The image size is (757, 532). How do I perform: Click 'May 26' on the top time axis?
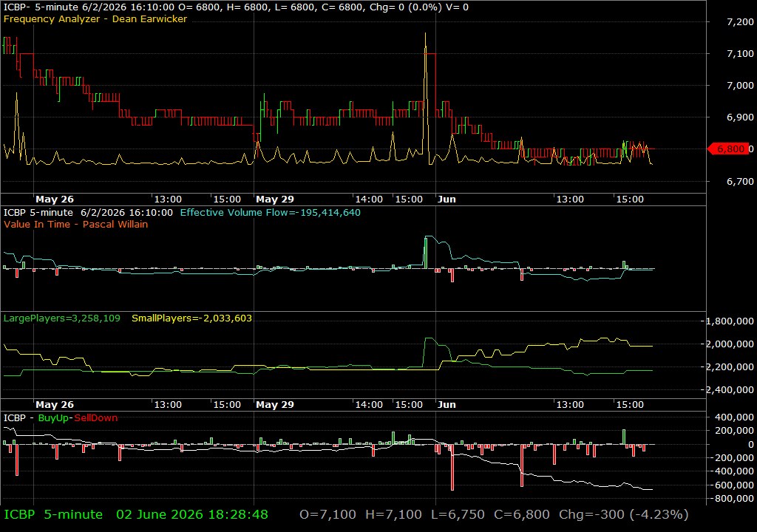click(x=55, y=199)
